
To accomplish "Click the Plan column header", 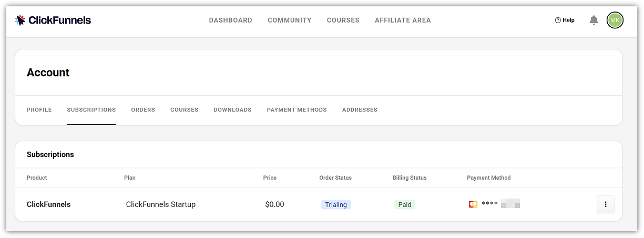I will click(130, 178).
